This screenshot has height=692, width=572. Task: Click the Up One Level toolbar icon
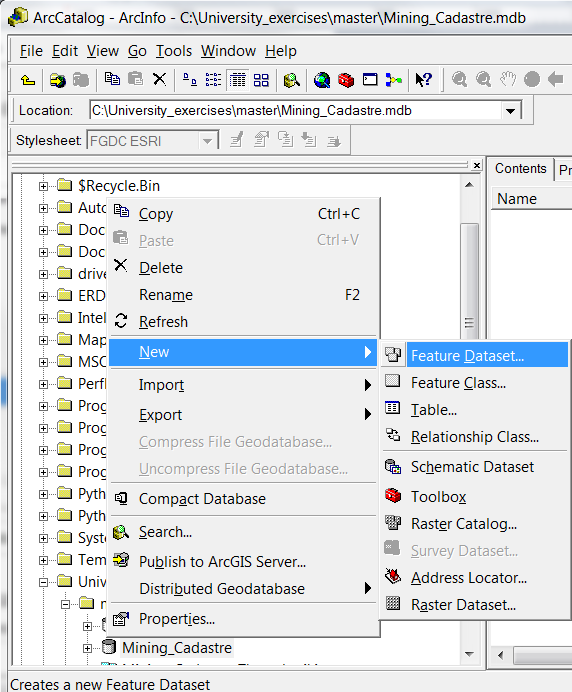click(x=28, y=80)
